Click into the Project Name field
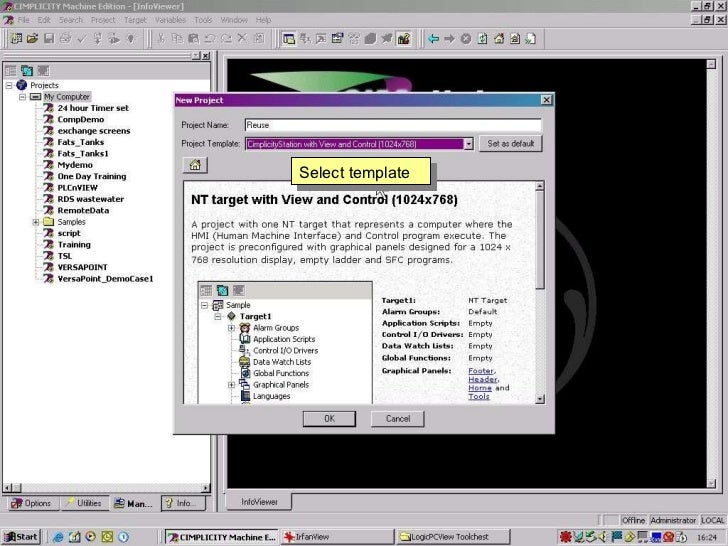This screenshot has height=546, width=728. pyautogui.click(x=393, y=125)
